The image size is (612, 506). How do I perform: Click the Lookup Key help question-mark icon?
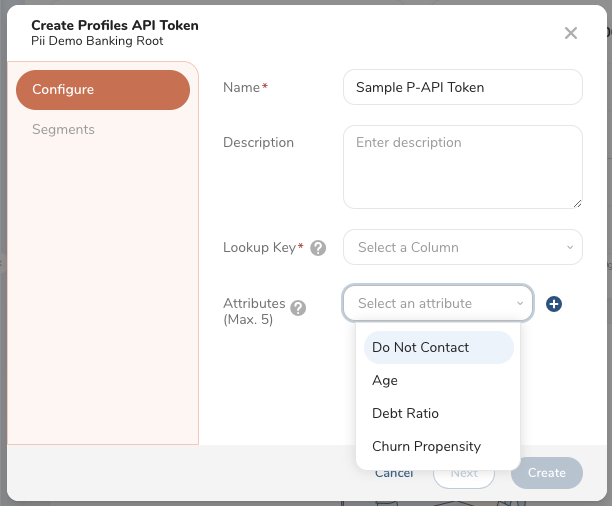[x=318, y=248]
